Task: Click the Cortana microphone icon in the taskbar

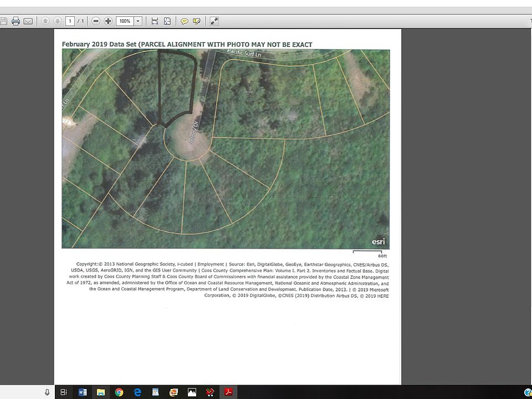Action: pyautogui.click(x=47, y=392)
